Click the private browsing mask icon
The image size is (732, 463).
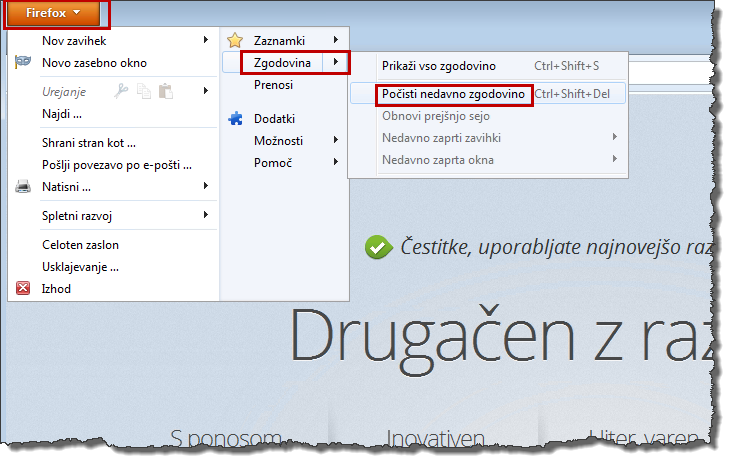[x=22, y=62]
